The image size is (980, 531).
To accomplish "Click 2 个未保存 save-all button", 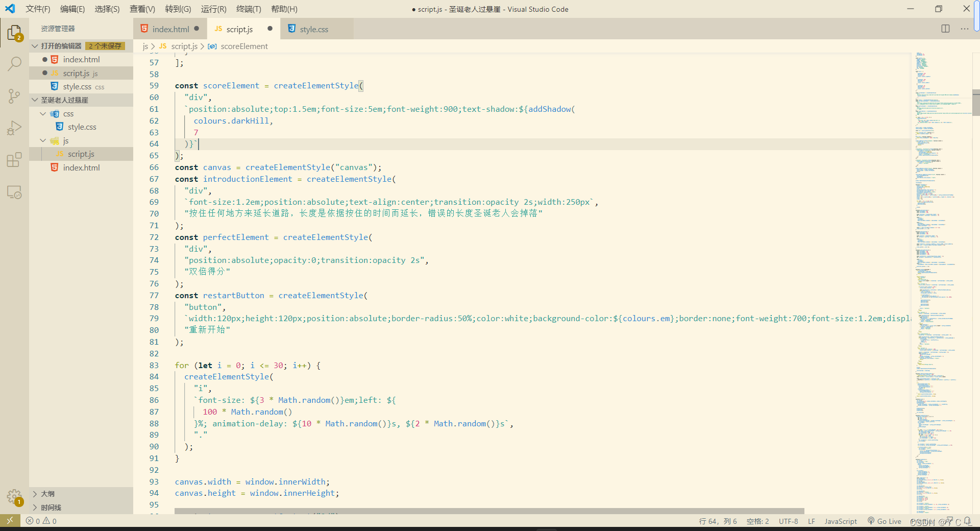I will (x=105, y=45).
